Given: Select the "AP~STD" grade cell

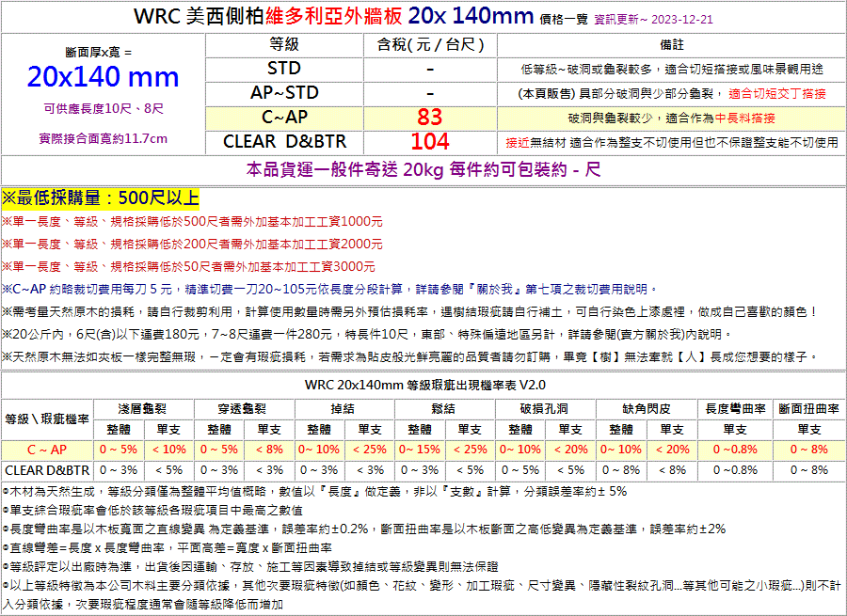Looking at the screenshot, I should pyautogui.click(x=284, y=93).
